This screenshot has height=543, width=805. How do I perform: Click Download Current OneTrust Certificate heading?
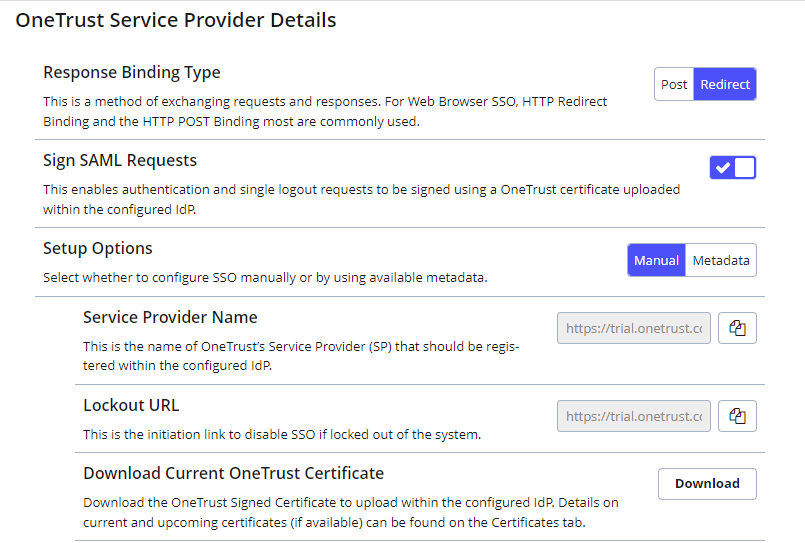[x=234, y=473]
